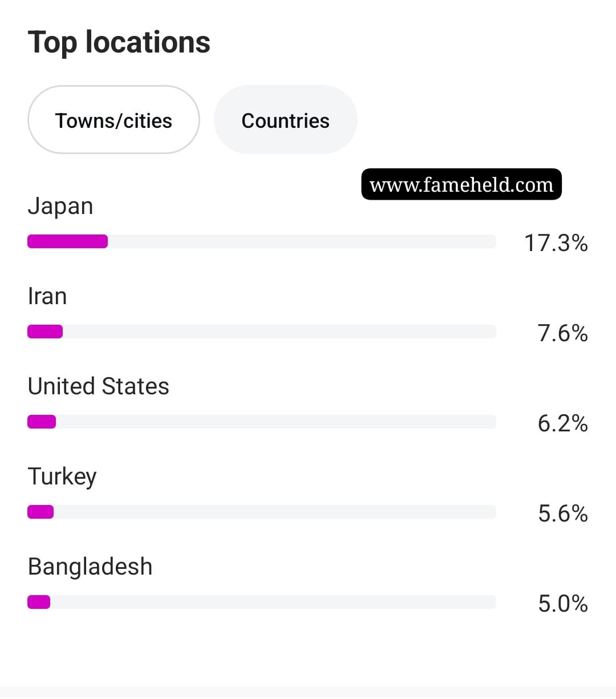The height and width of the screenshot is (699, 616).
Task: Click the Bangladesh percentage bar
Action: [262, 602]
